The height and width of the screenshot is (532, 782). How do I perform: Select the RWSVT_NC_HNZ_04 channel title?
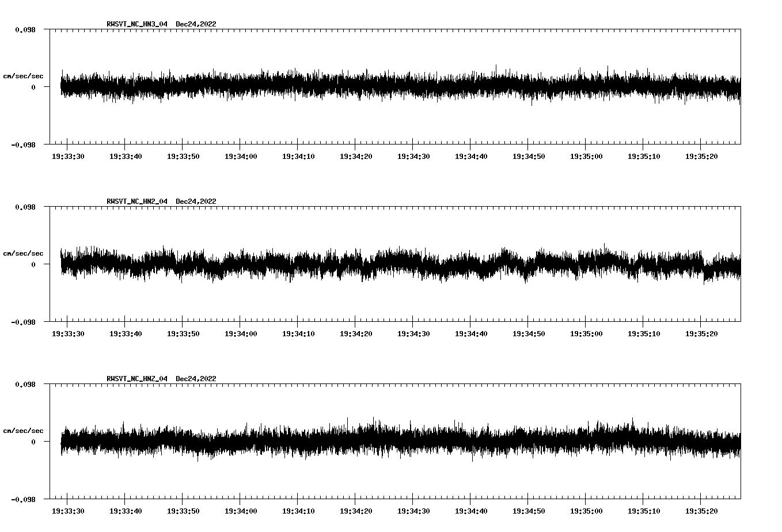tap(136, 379)
